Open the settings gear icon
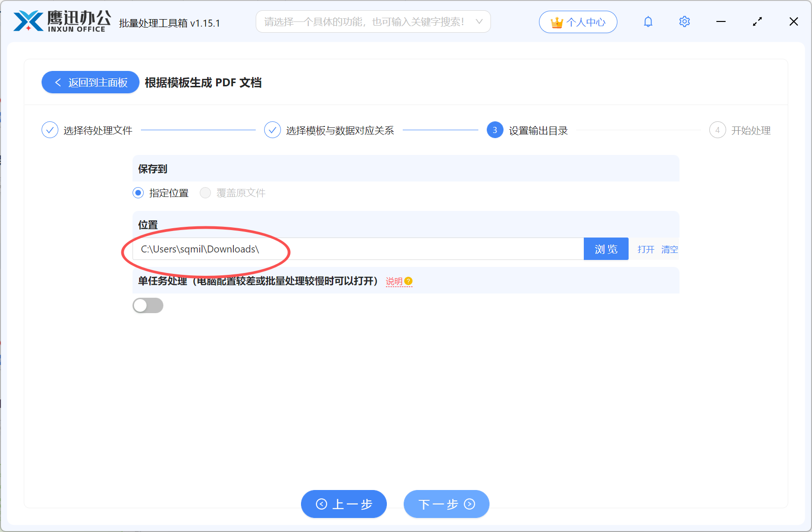Screen dimensions: 812x532 pyautogui.click(x=684, y=21)
